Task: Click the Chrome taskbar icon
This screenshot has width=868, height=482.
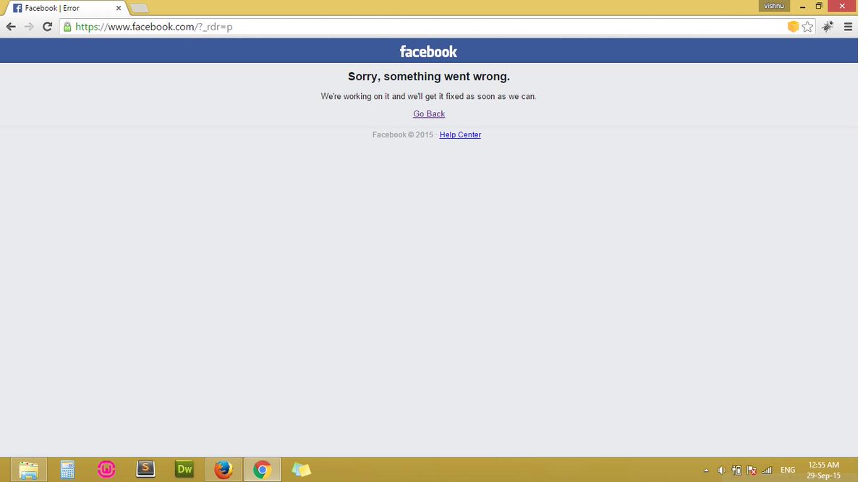Action: (x=263, y=470)
